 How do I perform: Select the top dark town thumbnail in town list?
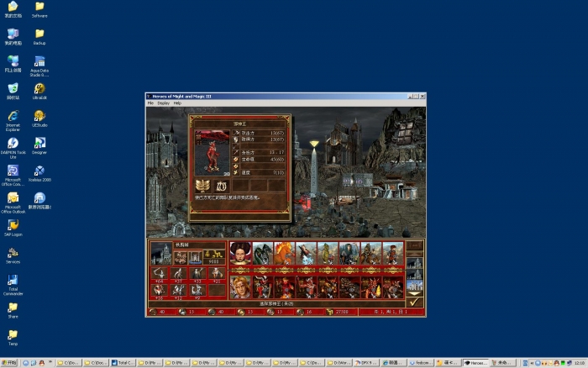tap(414, 263)
